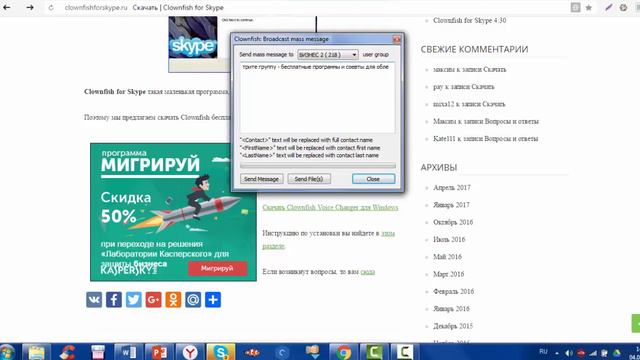Image resolution: width=640 pixels, height=360 pixels.
Task: Share the page on Odnoklassniki
Action: [173, 300]
